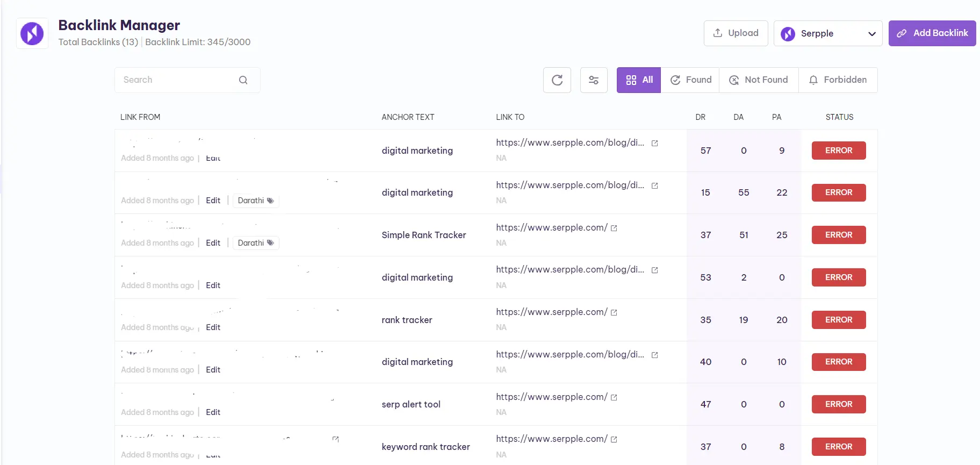
Task: Open the filter settings icon
Action: click(594, 80)
